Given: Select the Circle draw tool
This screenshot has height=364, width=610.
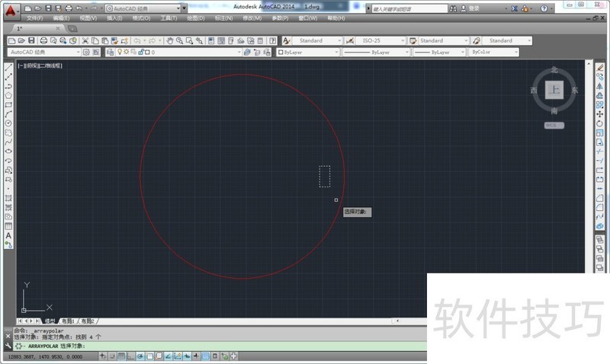Looking at the screenshot, I should [x=8, y=123].
